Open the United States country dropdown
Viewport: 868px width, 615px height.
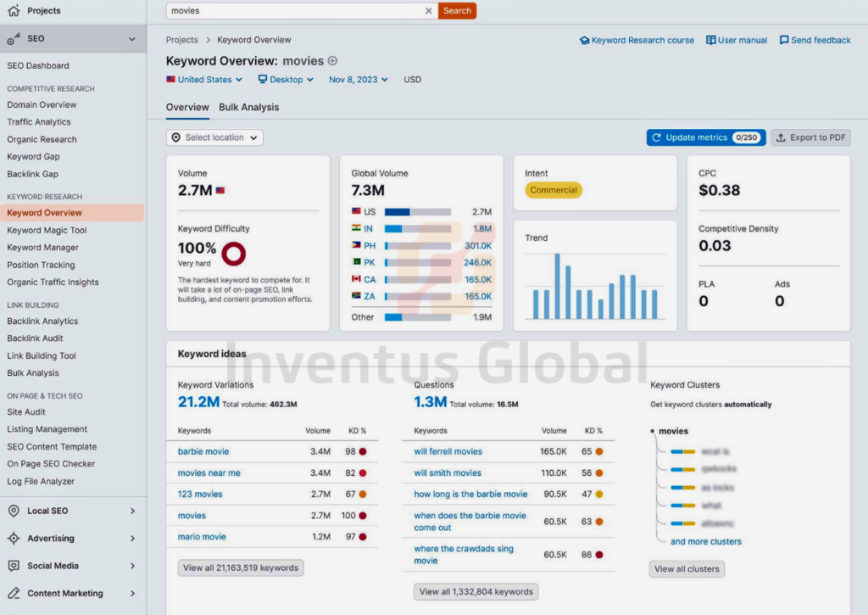click(x=204, y=79)
